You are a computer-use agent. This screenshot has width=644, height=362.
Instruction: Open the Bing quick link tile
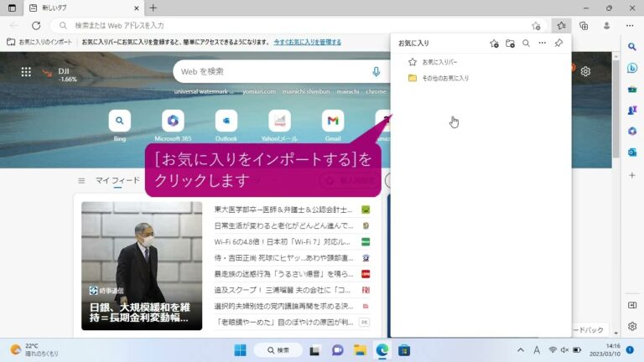click(x=120, y=125)
